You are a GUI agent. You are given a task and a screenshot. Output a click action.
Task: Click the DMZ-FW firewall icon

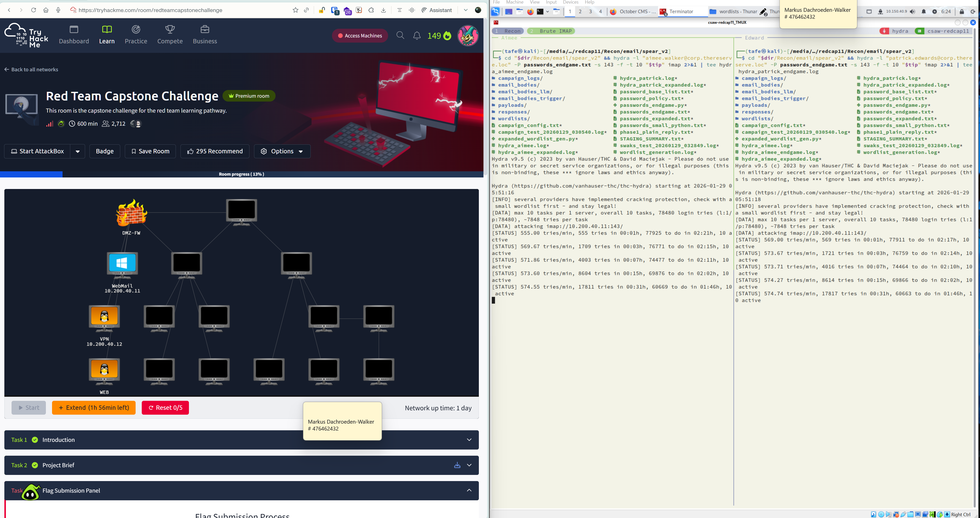click(131, 213)
